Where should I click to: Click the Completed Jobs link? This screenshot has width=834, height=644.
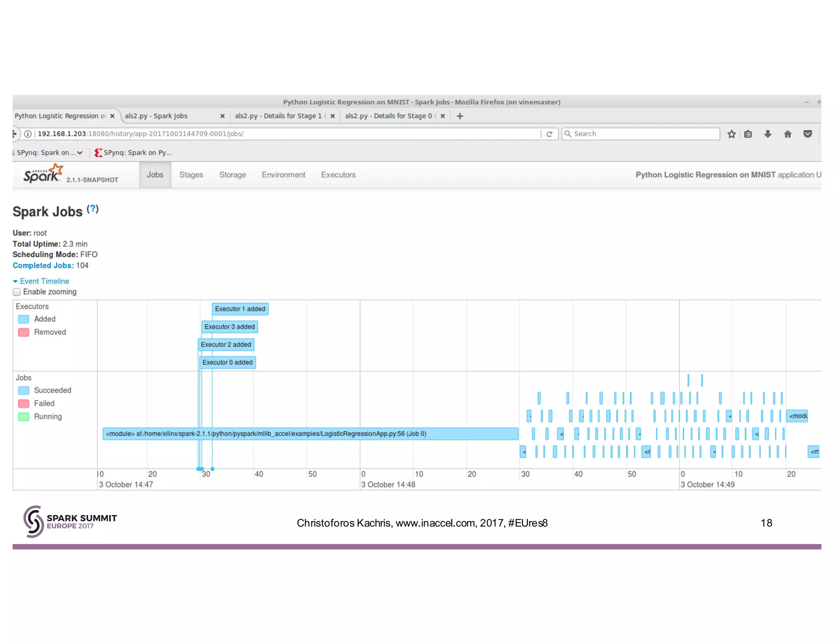tap(43, 265)
